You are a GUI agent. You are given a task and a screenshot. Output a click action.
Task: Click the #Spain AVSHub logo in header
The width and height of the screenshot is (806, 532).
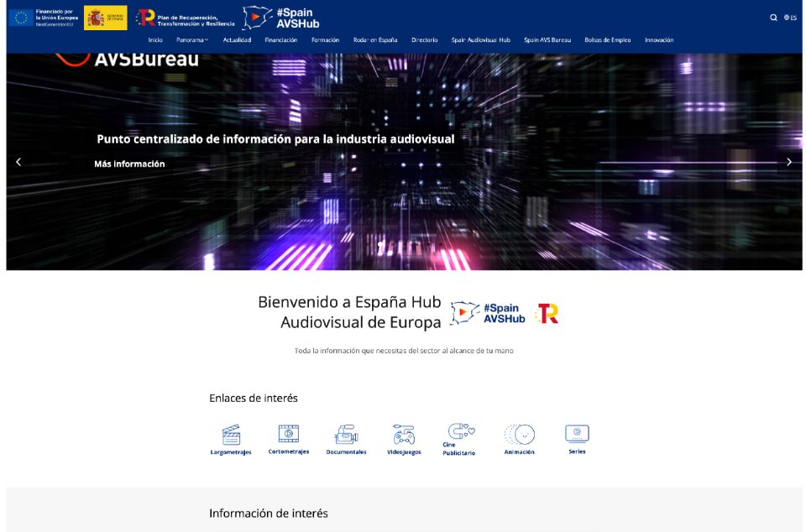click(280, 18)
